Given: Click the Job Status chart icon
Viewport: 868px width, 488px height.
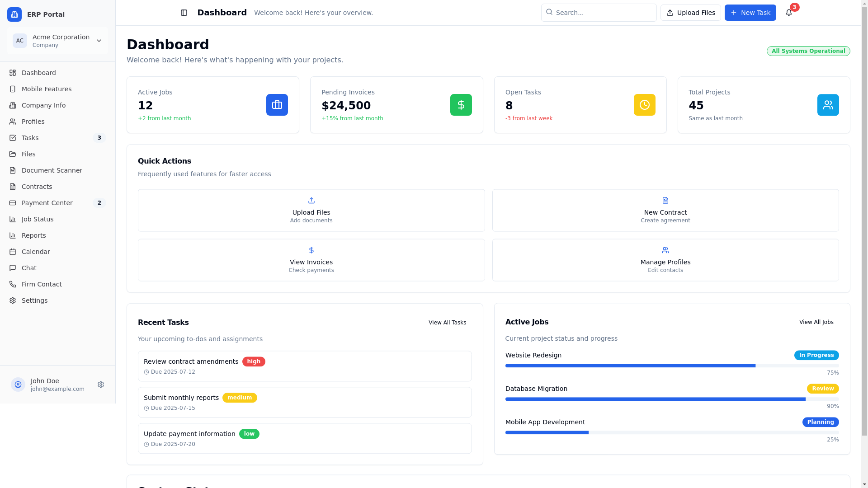Looking at the screenshot, I should tap(13, 219).
